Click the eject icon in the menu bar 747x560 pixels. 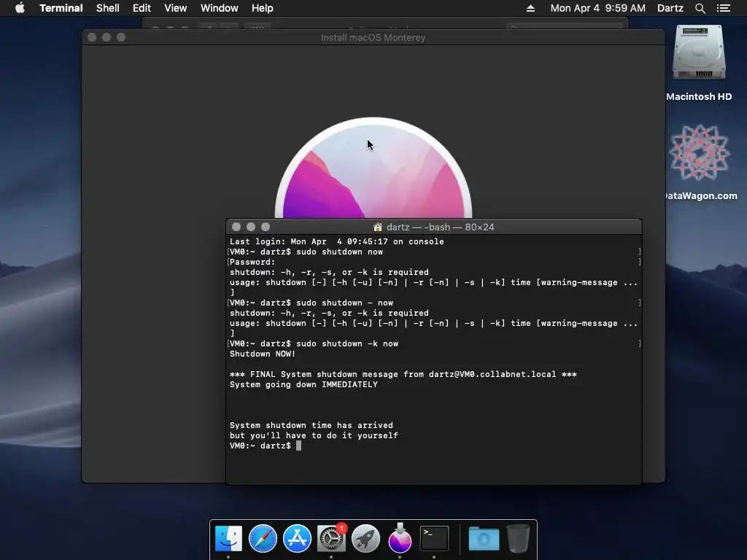coord(530,8)
